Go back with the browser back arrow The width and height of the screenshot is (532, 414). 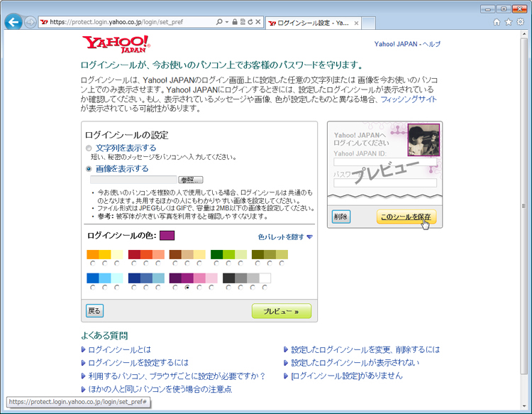13,23
